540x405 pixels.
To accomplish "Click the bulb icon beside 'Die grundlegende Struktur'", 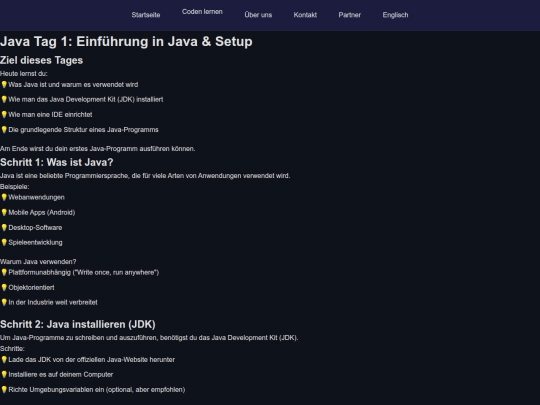I will pos(4,129).
